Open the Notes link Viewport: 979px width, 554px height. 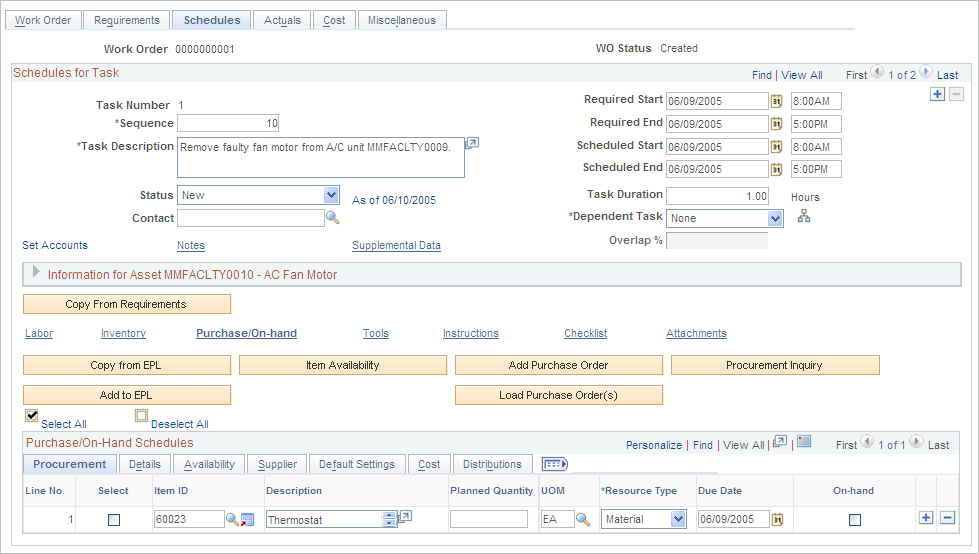(190, 245)
